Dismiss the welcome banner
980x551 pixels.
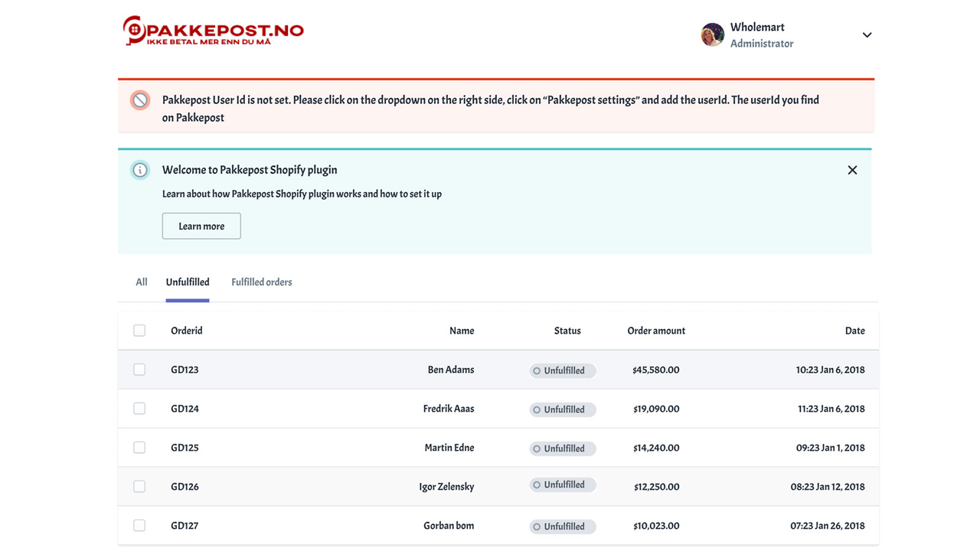(852, 170)
